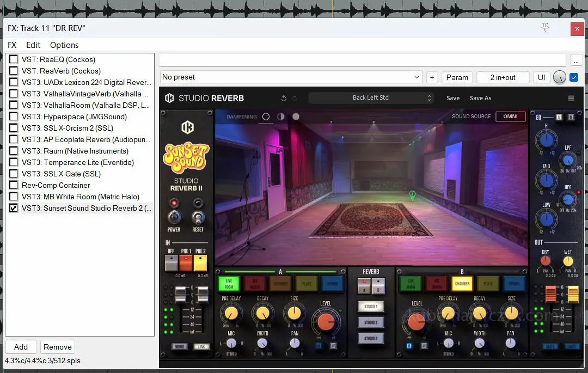This screenshot has height=373, width=588.
Task: Click the Remove button
Action: (57, 347)
